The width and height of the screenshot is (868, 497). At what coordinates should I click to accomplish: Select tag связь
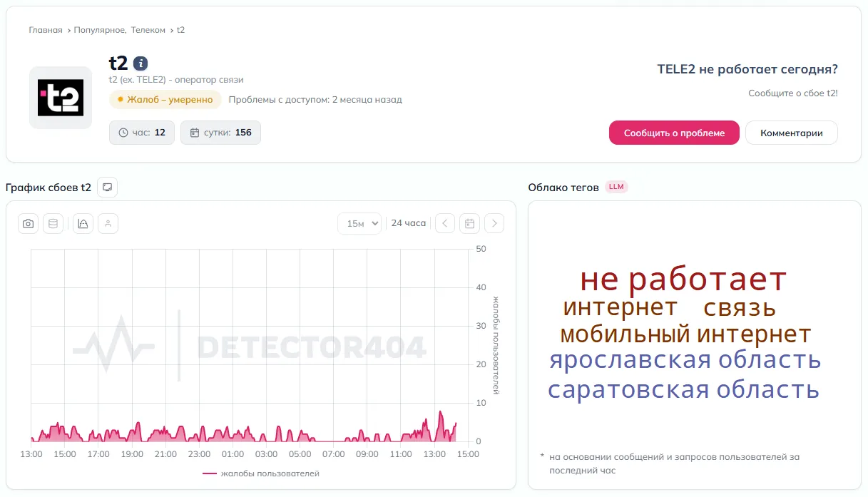740,308
